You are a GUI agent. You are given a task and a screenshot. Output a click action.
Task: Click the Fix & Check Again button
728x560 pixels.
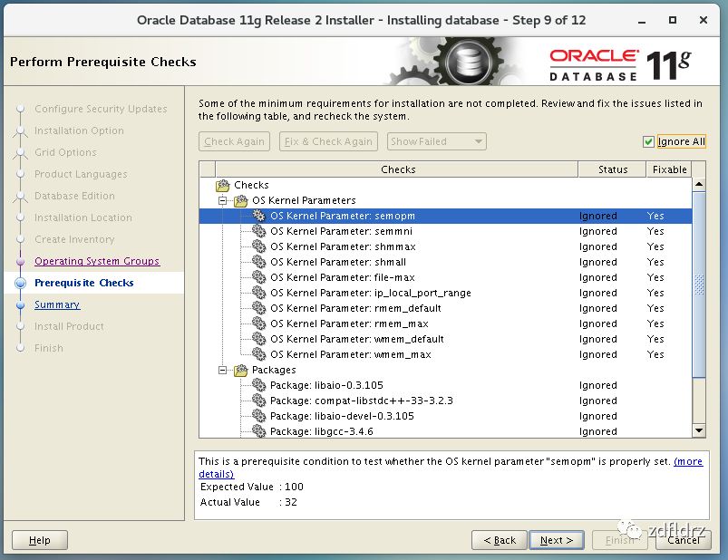click(328, 141)
